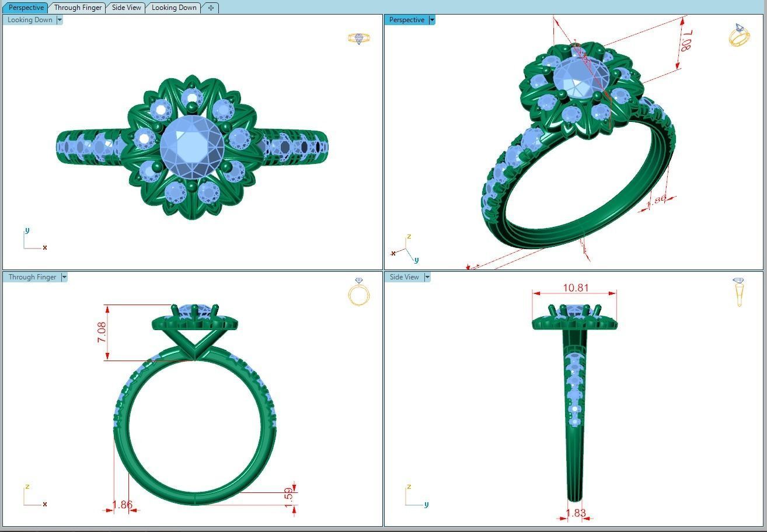This screenshot has width=767, height=532.
Task: Select the 10.81 width dimension in Side View
Action: point(576,288)
